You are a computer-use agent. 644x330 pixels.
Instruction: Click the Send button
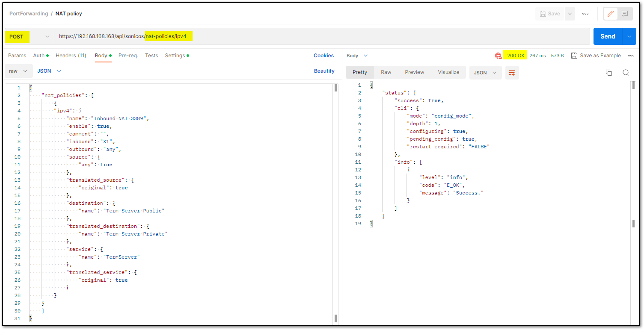pos(607,36)
